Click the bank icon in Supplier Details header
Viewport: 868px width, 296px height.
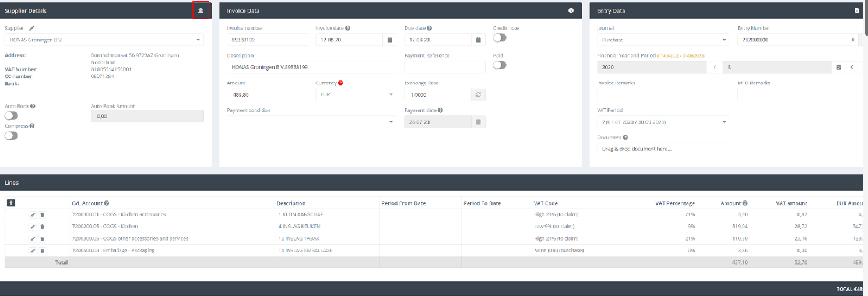tap(201, 10)
